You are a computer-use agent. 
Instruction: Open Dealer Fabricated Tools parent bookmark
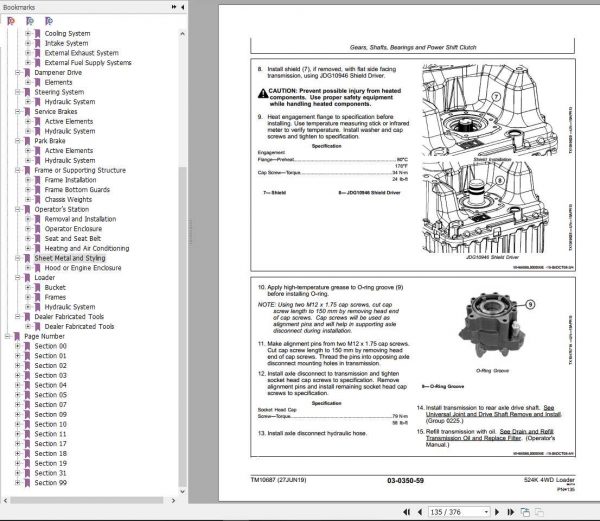click(69, 317)
